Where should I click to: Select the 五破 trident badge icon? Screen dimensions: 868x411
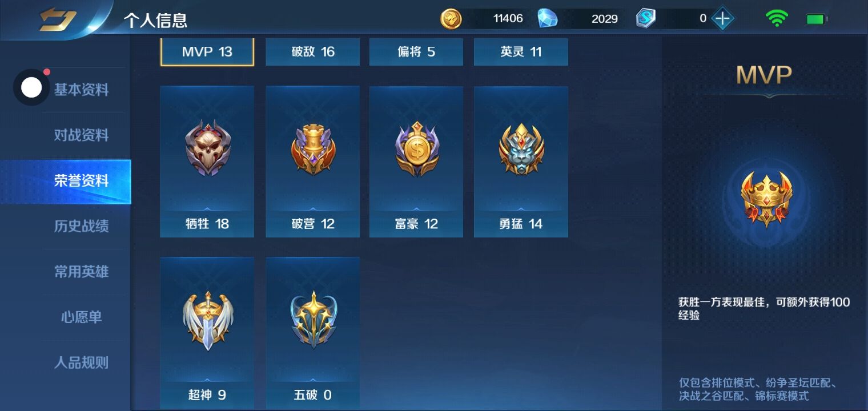[x=313, y=320]
